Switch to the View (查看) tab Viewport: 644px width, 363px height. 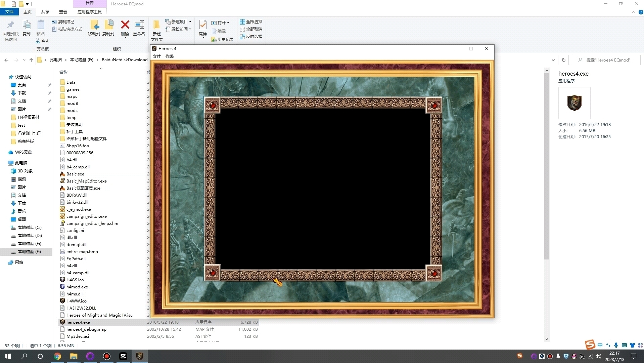tap(63, 12)
